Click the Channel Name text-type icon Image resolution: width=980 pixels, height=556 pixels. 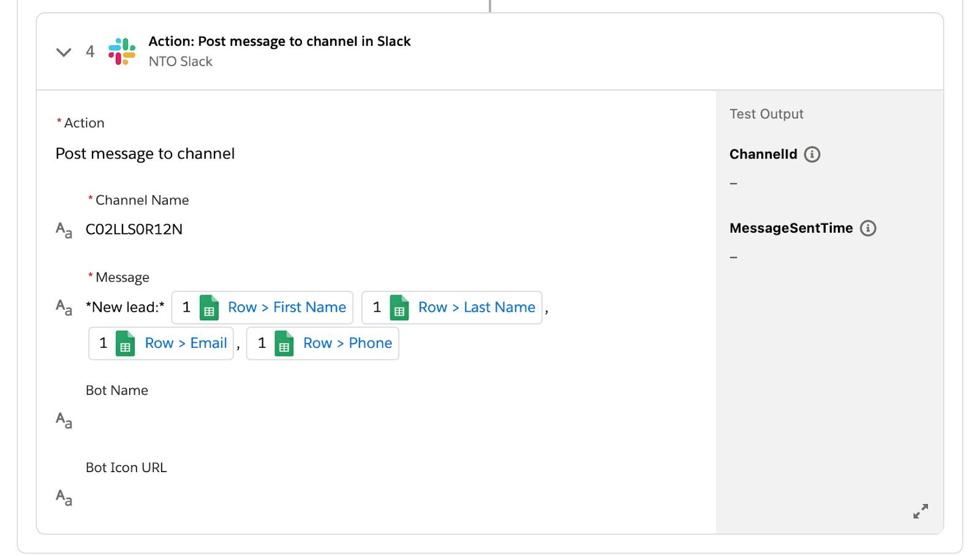[x=64, y=230]
